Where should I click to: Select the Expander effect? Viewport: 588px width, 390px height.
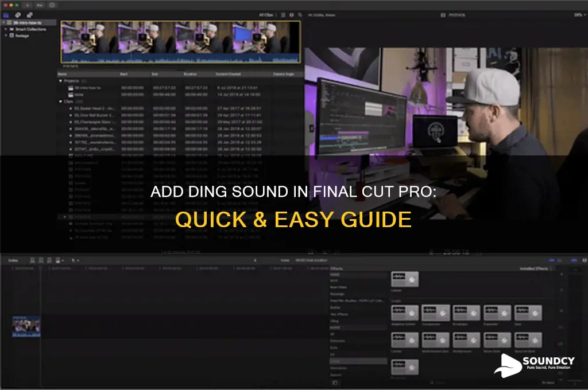click(497, 313)
